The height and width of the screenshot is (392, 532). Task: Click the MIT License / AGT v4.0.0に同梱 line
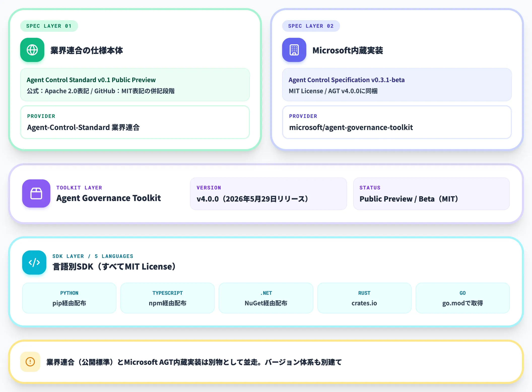(x=333, y=91)
